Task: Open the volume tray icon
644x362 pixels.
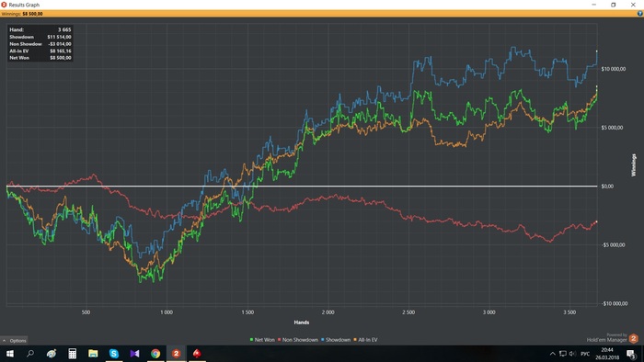Action: point(572,354)
